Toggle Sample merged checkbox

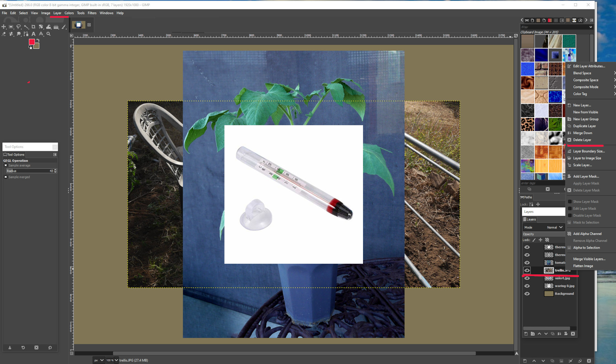[x=5, y=177]
